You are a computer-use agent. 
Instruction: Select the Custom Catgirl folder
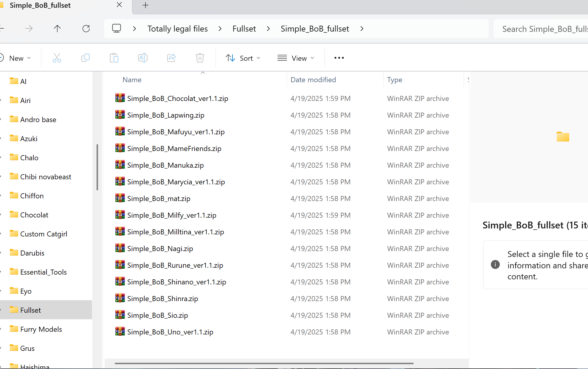(46, 234)
